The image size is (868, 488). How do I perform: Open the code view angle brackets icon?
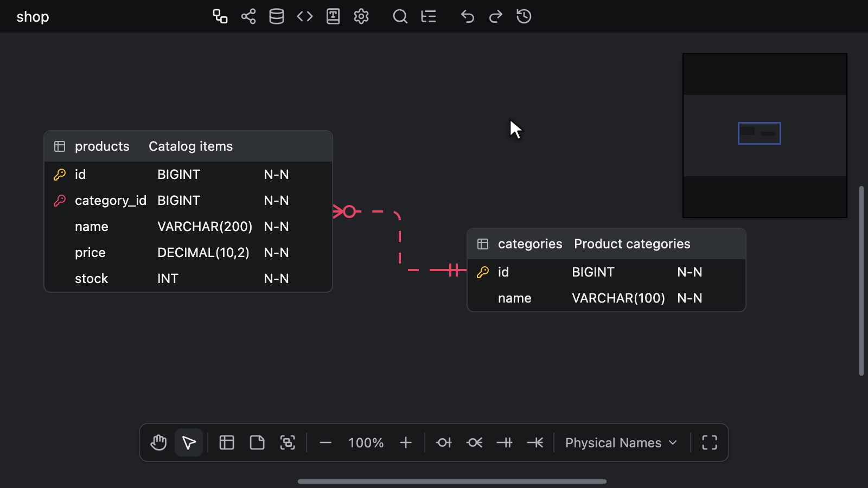coord(305,16)
